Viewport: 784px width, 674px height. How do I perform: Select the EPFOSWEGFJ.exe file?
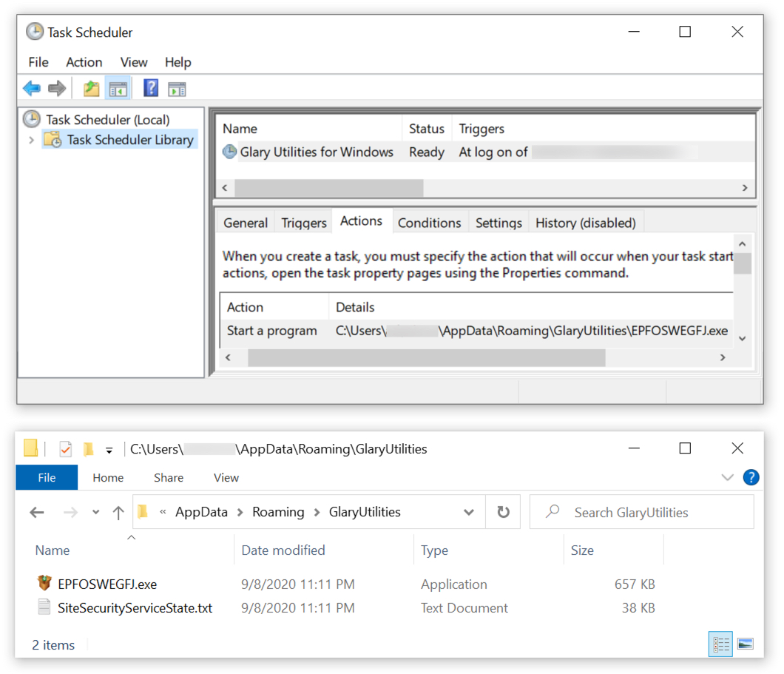coord(107,584)
